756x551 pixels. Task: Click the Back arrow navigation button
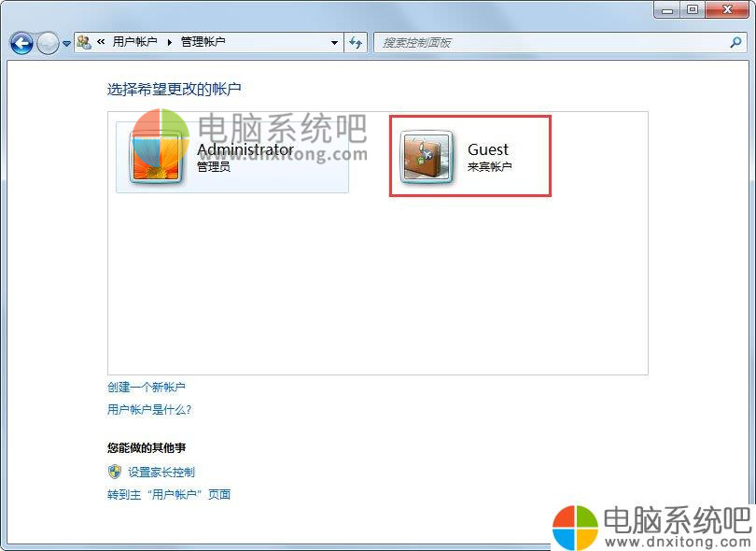pyautogui.click(x=21, y=43)
